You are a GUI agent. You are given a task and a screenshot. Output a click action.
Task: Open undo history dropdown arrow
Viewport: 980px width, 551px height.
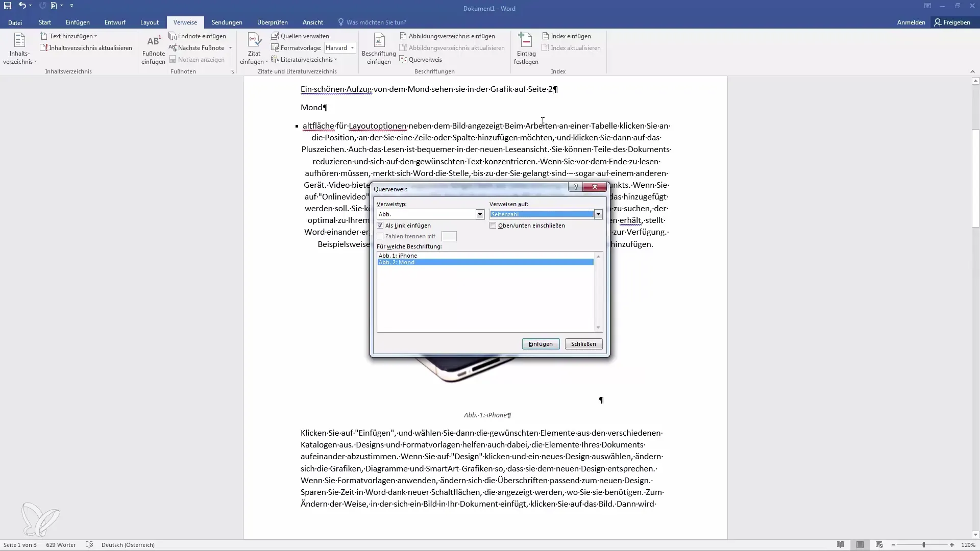(x=31, y=6)
